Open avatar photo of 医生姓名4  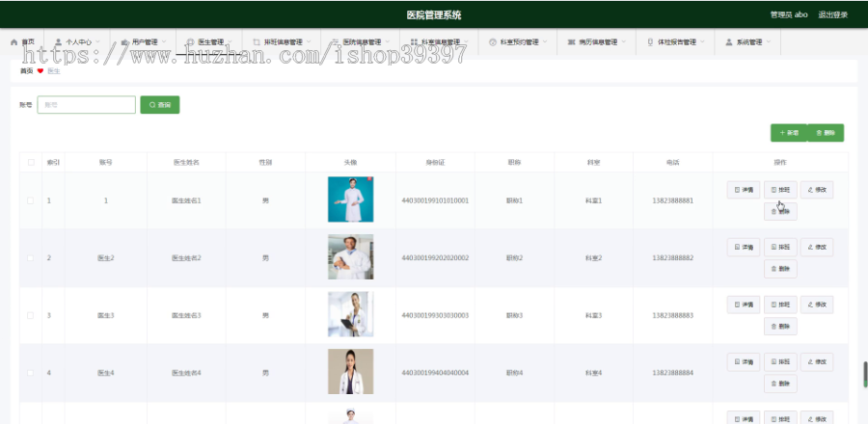click(350, 372)
